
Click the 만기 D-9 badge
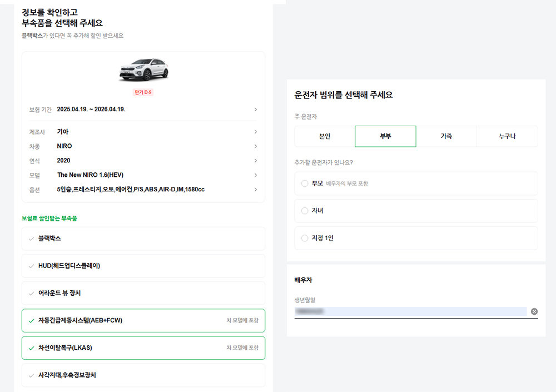143,92
